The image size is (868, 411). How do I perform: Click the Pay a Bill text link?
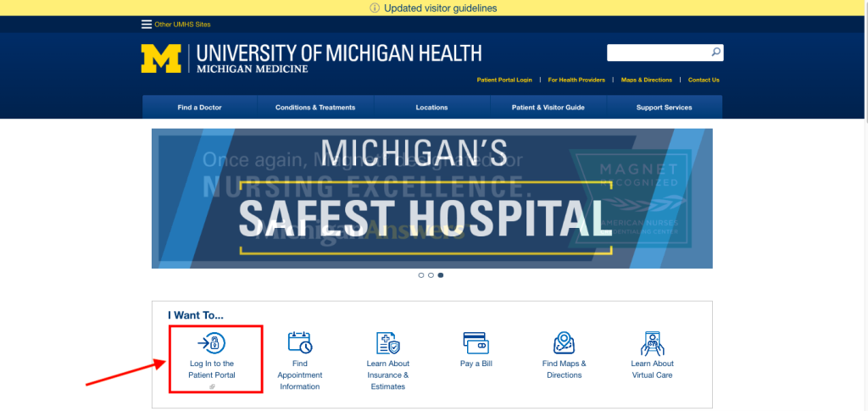point(476,364)
